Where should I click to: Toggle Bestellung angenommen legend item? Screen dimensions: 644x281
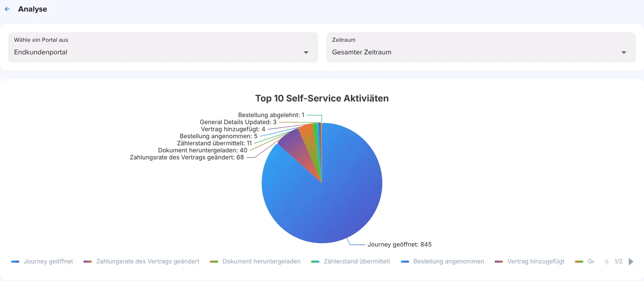442,261
